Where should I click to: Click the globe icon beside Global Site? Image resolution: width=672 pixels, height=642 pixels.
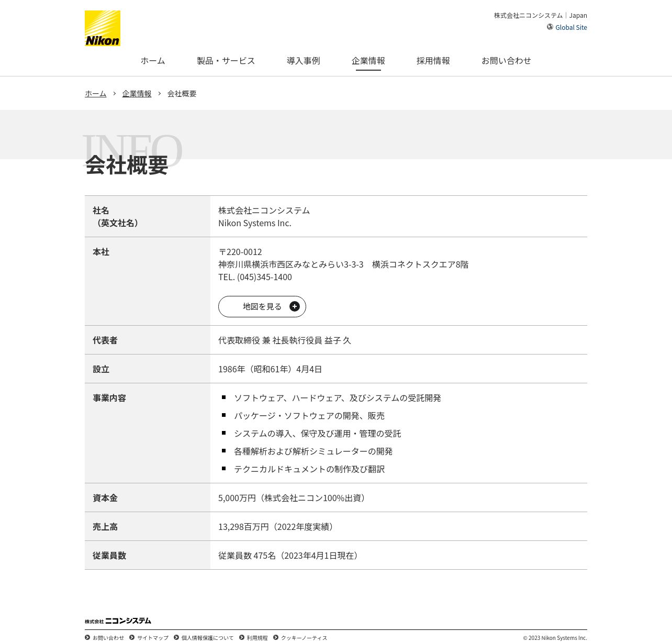pyautogui.click(x=550, y=27)
